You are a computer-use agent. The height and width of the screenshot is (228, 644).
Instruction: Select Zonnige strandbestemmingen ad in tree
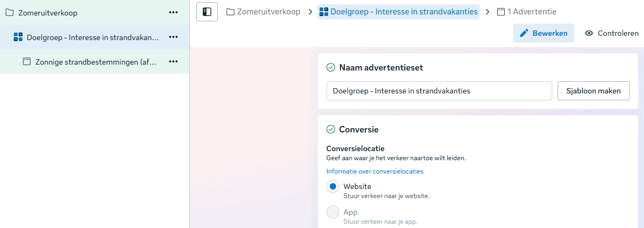tap(96, 61)
